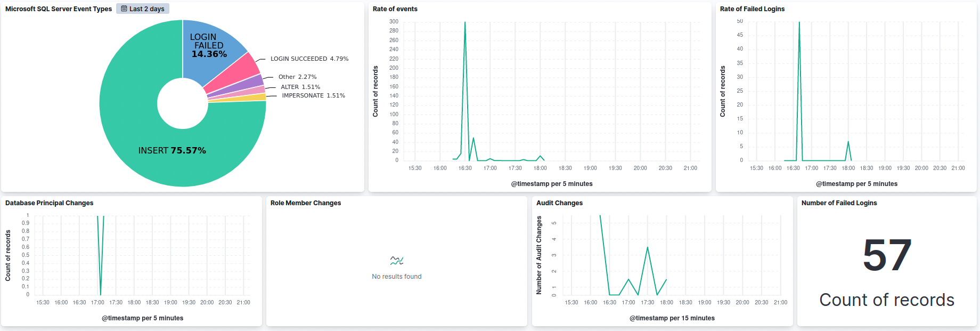Click the Audit Changes panel title
The width and height of the screenshot is (980, 331).
[x=559, y=203]
